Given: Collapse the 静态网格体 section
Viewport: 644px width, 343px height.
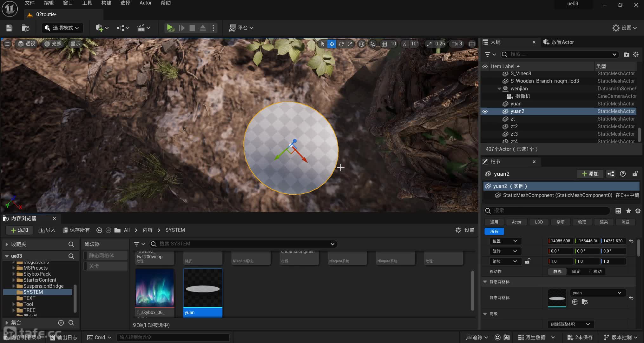Looking at the screenshot, I should (x=485, y=282).
